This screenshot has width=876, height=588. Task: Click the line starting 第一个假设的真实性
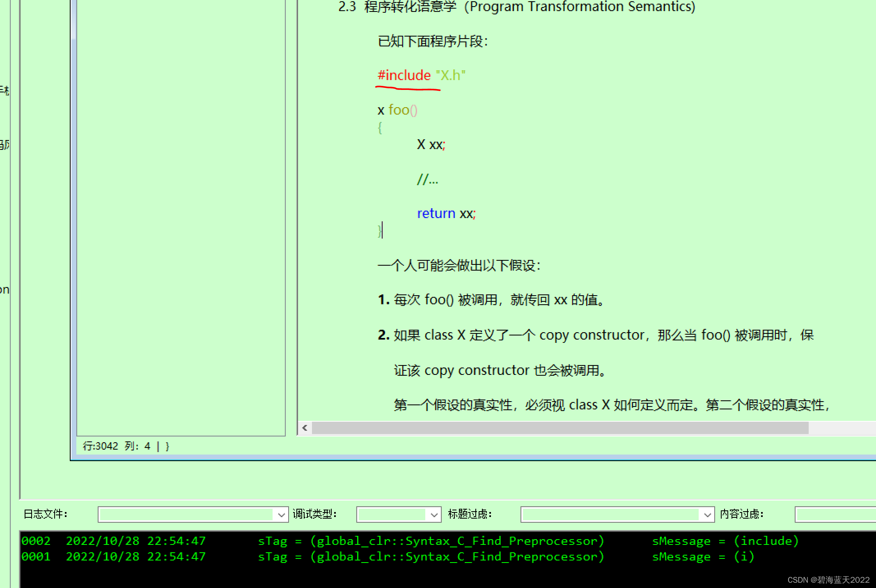click(612, 405)
